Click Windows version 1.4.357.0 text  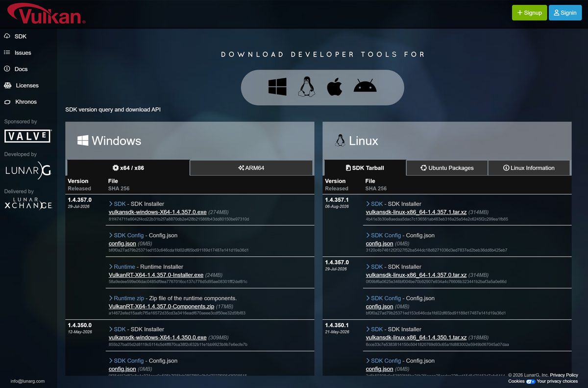pyautogui.click(x=79, y=200)
